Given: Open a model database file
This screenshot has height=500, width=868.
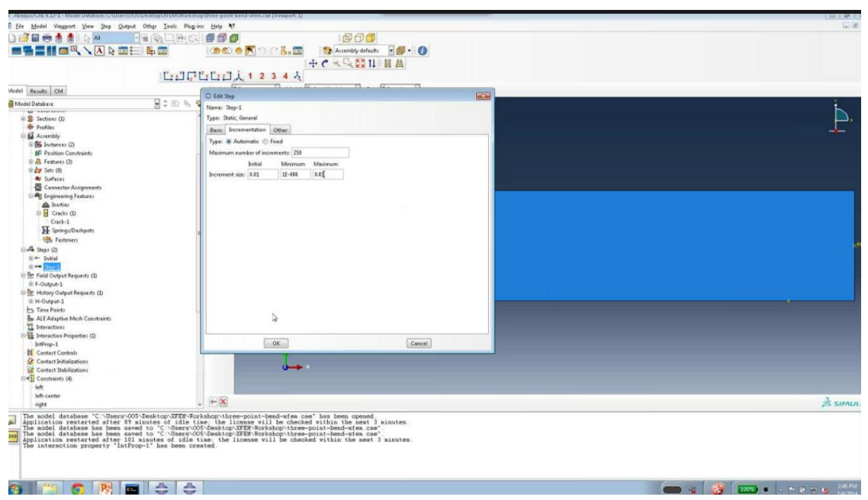Looking at the screenshot, I should [x=24, y=38].
